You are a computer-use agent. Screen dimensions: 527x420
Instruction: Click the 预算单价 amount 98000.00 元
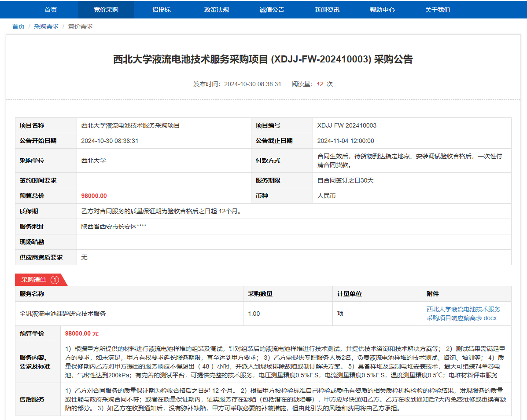pos(82,333)
